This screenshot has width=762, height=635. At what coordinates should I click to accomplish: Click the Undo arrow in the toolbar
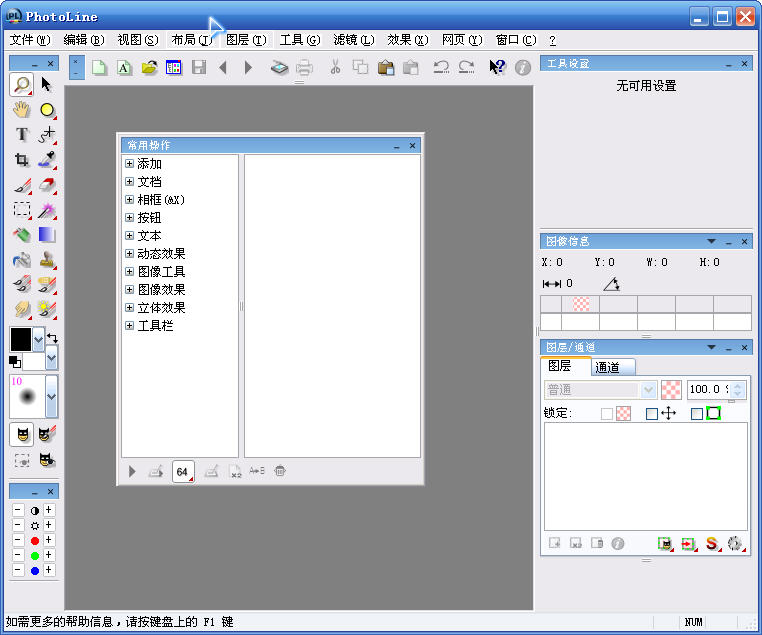tap(441, 68)
